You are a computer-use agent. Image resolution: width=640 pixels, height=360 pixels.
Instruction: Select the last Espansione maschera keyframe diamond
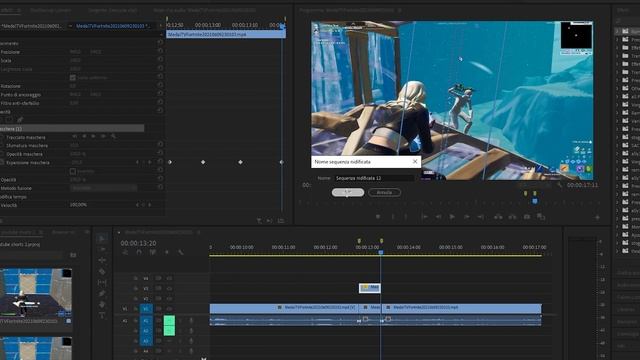click(x=282, y=162)
